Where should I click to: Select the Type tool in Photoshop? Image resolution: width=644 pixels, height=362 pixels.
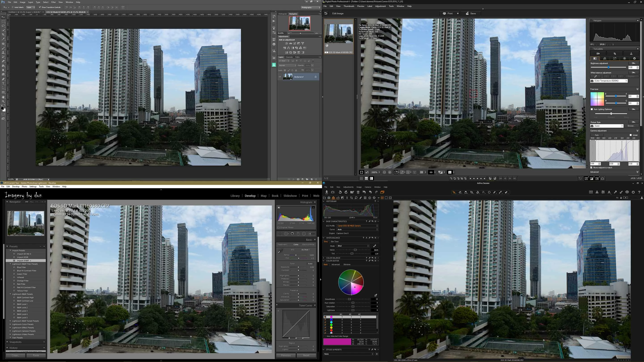(3, 83)
